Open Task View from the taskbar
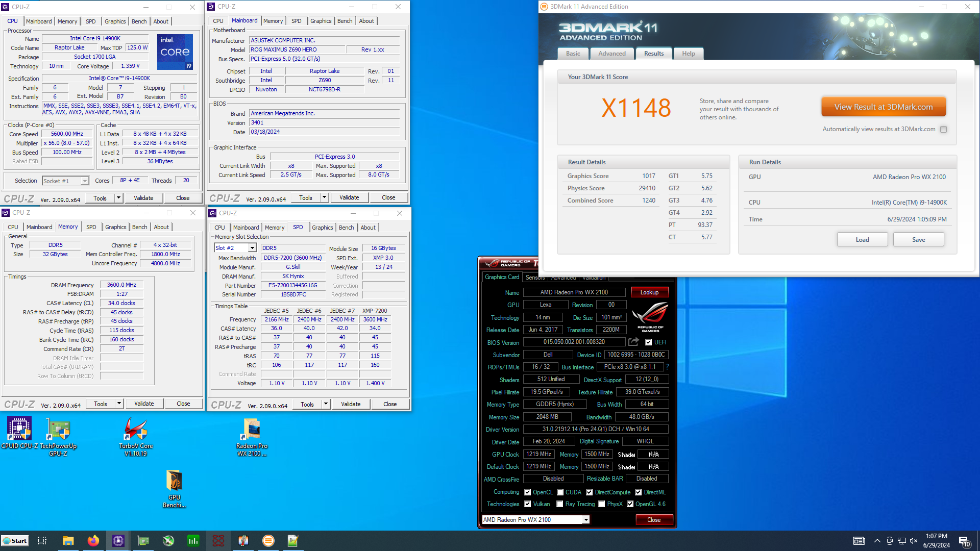This screenshot has height=551, width=980. (42, 541)
